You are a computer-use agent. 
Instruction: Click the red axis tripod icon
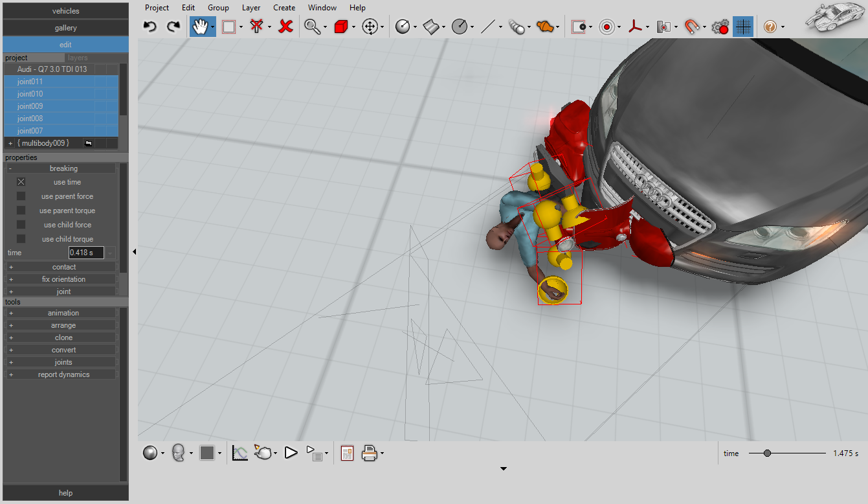tap(635, 27)
